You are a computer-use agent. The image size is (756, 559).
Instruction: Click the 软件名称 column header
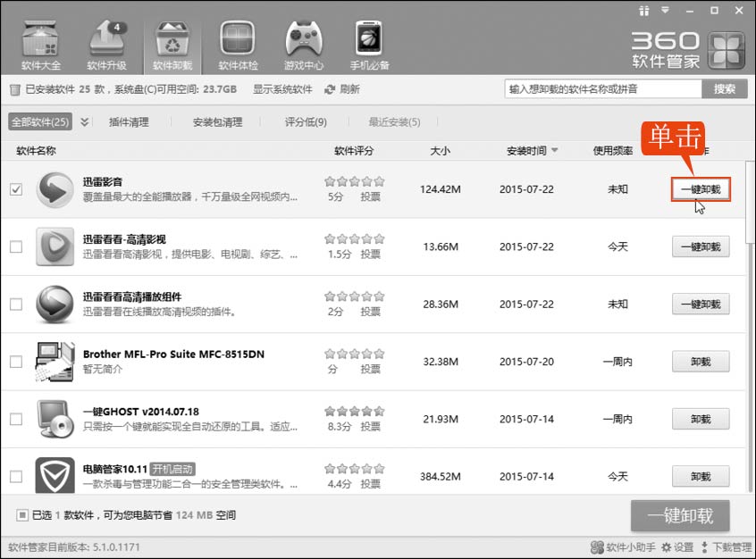tap(36, 151)
